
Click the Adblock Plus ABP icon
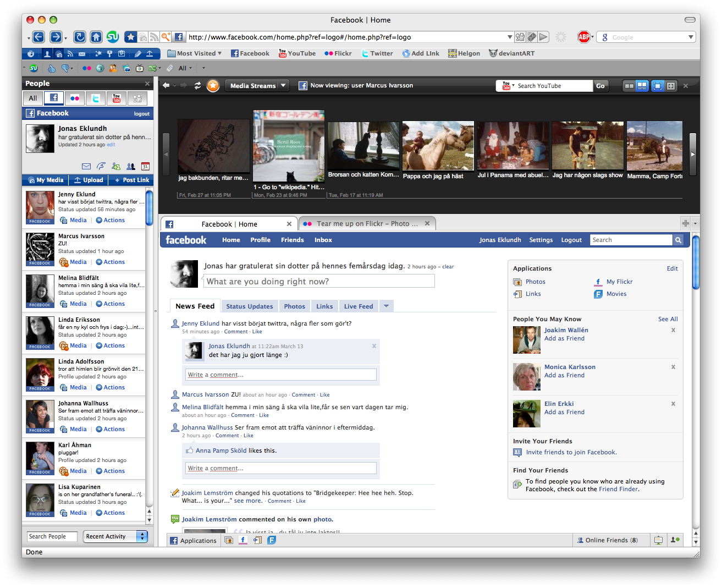583,37
